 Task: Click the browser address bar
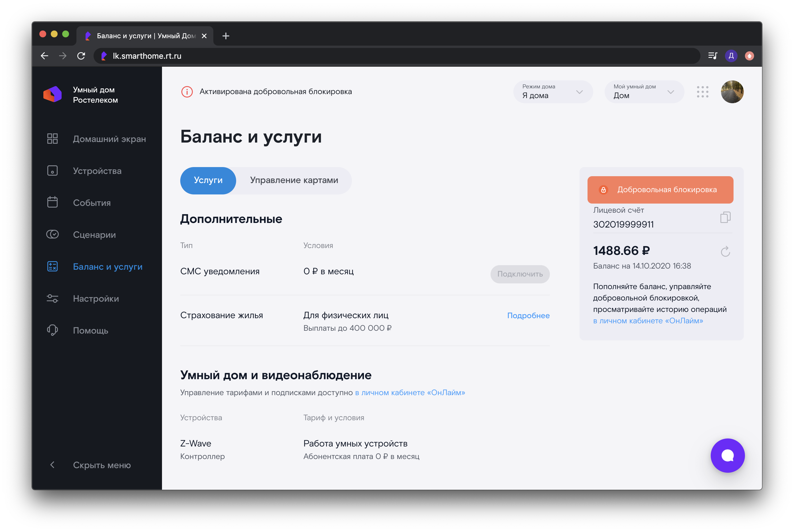tap(373, 56)
